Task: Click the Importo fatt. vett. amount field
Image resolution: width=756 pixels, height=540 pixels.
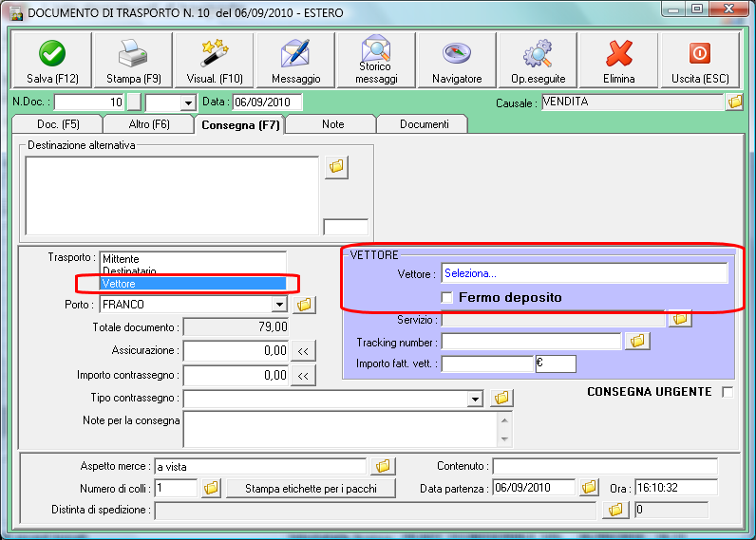Action: [x=487, y=363]
